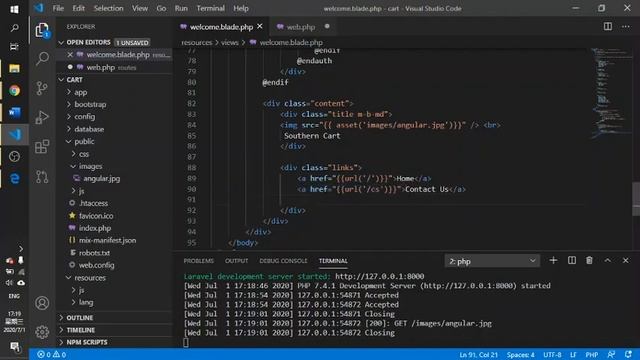Viewport: 640px width, 360px height.
Task: Expand the css folder
Action: click(x=84, y=154)
